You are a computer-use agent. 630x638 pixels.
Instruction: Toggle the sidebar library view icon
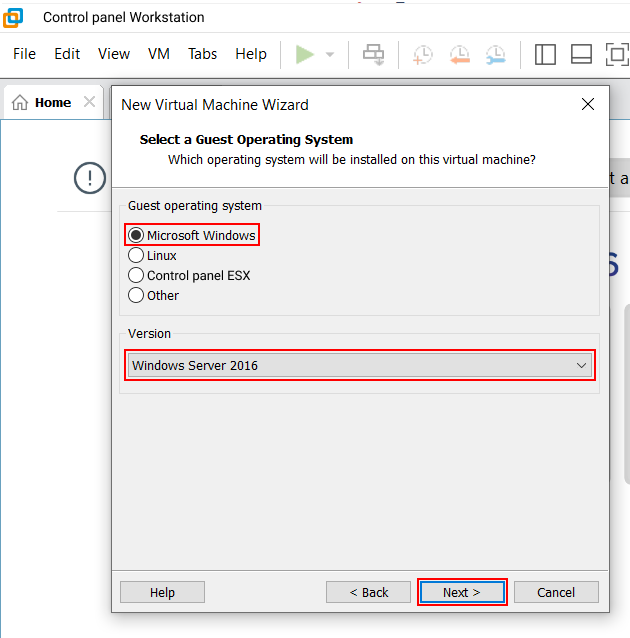coord(545,54)
